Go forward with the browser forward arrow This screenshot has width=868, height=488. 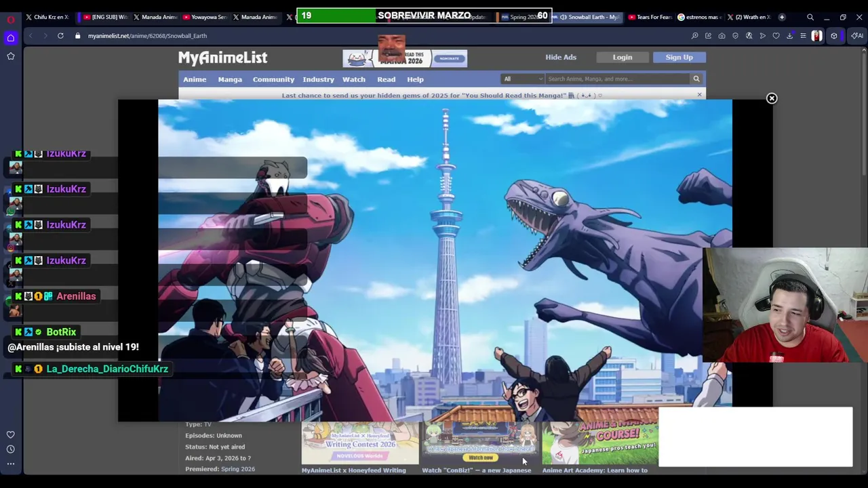pos(45,36)
